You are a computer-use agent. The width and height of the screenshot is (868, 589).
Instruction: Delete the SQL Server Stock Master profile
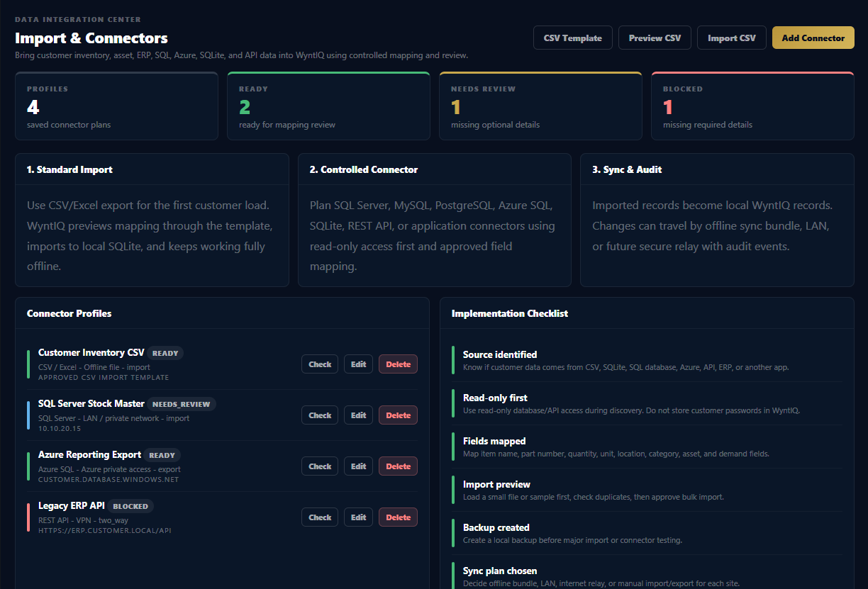[x=398, y=415]
